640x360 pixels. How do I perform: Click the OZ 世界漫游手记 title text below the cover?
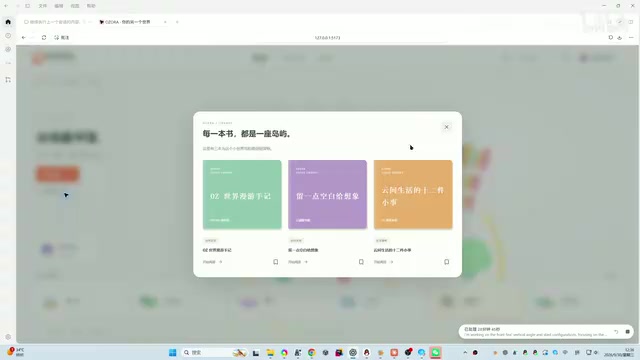217,250
